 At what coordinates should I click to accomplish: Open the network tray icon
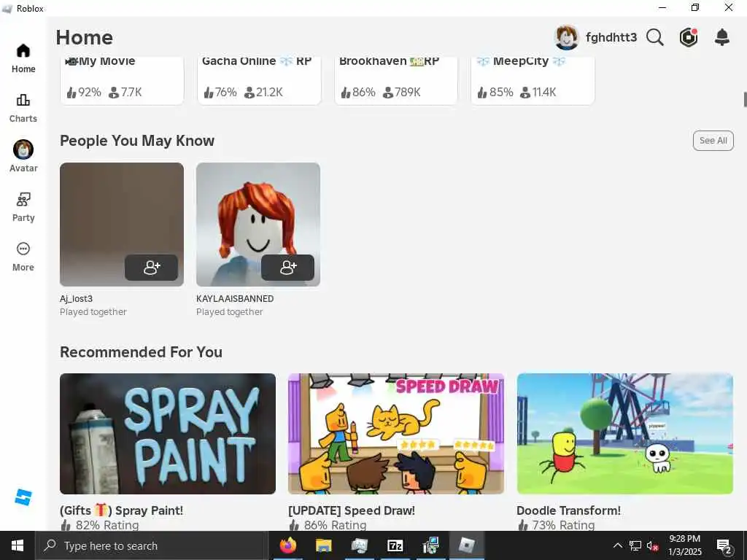click(x=635, y=545)
